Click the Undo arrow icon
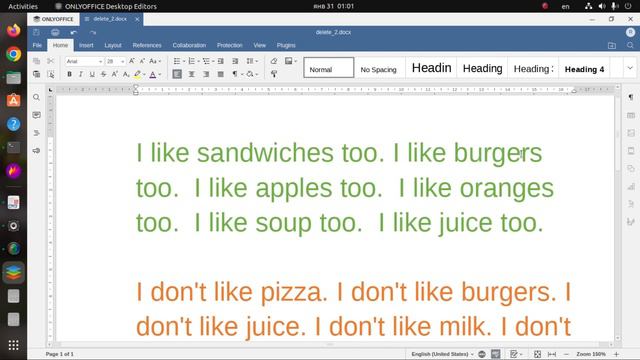The image size is (640, 360). point(74,32)
